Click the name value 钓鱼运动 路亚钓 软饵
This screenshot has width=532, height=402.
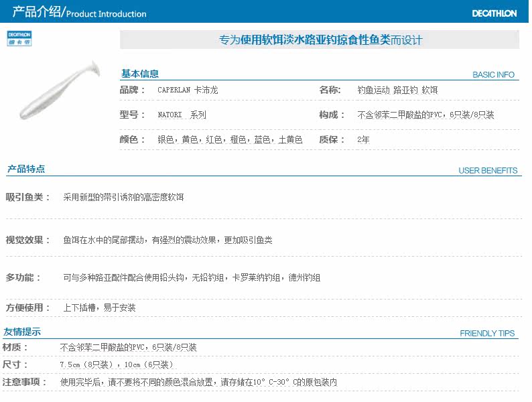397,90
